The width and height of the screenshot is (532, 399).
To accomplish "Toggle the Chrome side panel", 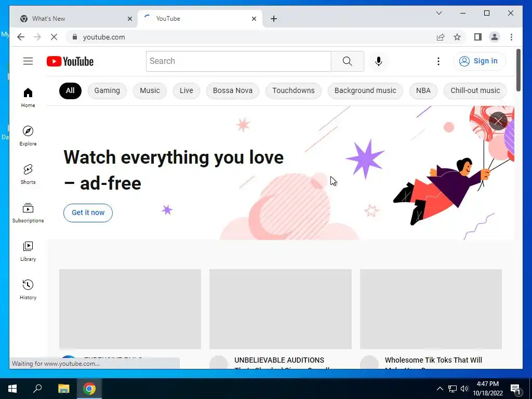I will click(478, 37).
